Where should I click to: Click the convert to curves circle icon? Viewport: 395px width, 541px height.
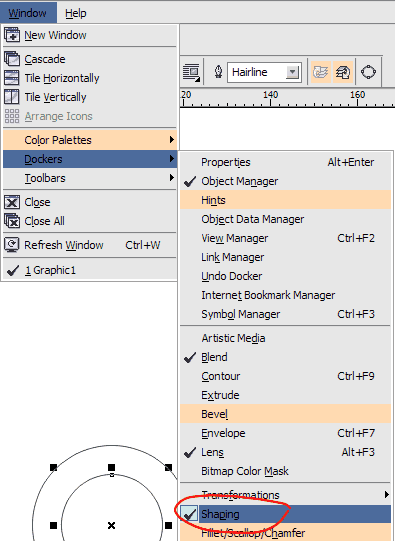point(368,72)
